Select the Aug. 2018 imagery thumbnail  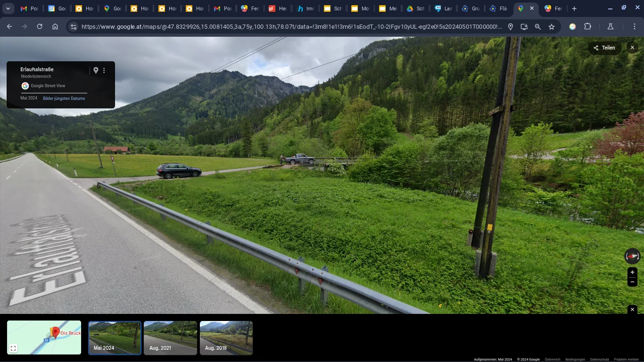[226, 337]
